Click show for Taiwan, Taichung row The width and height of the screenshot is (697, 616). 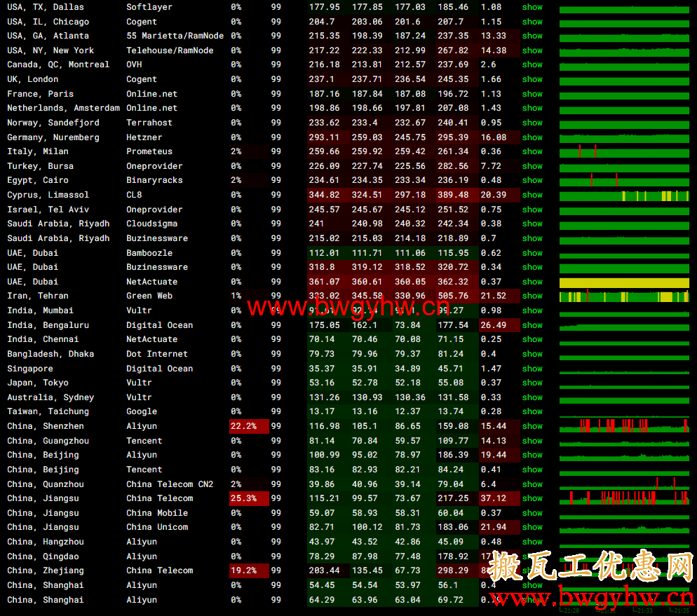[x=532, y=411]
